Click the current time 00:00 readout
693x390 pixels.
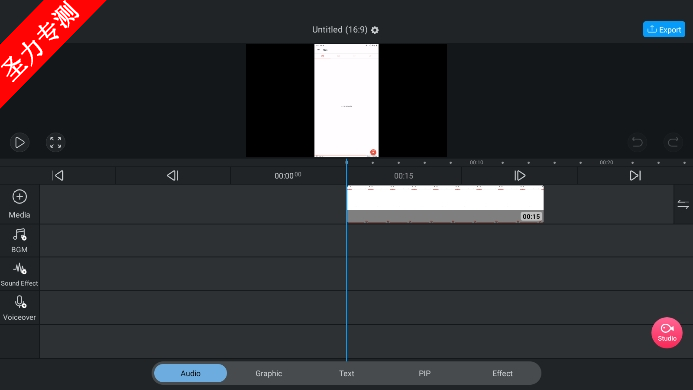coord(288,176)
